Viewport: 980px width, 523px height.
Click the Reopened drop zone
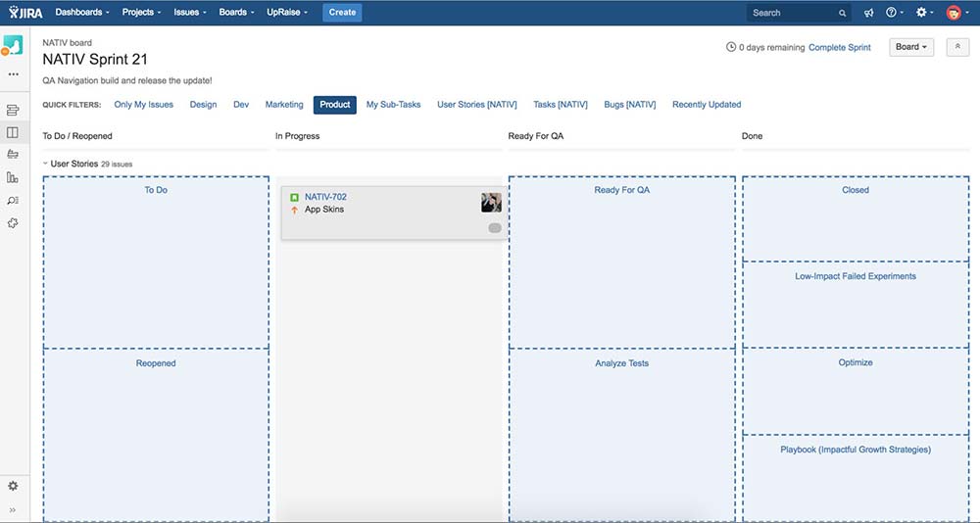click(x=156, y=434)
